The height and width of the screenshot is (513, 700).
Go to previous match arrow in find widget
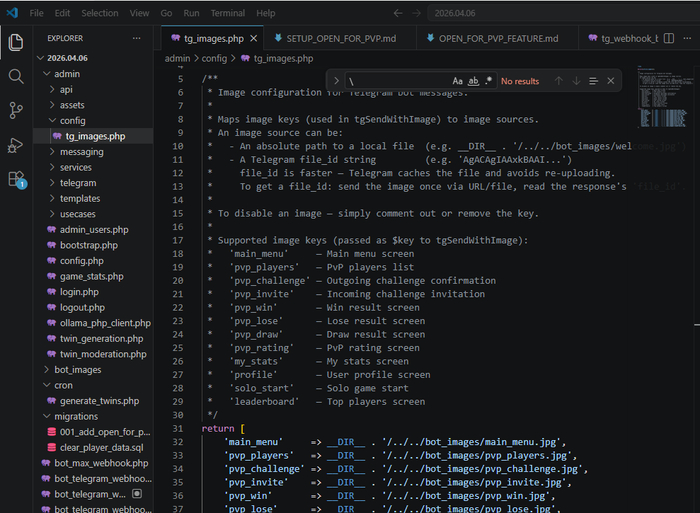(x=559, y=81)
